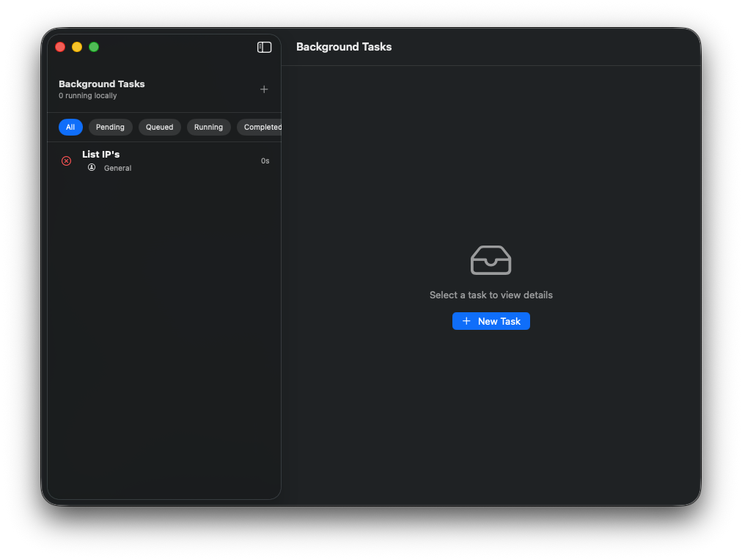Viewport: 742px width, 560px height.
Task: Switch to the All filter tab
Action: tap(70, 127)
